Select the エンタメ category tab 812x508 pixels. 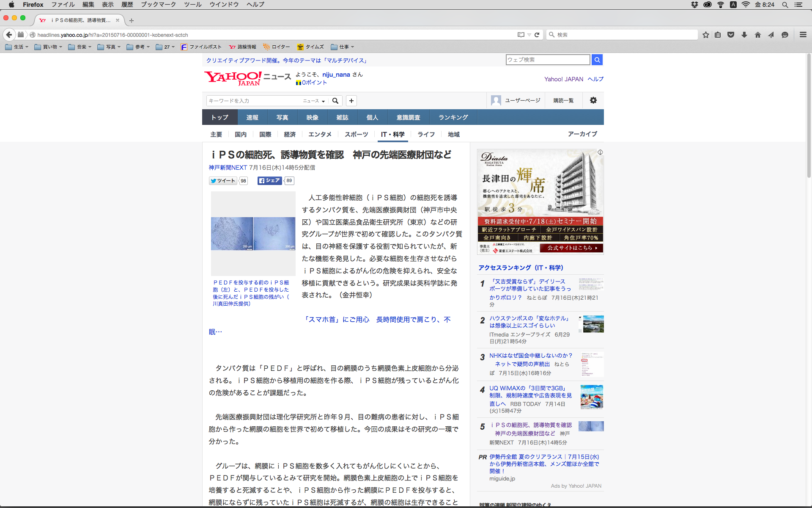(320, 134)
